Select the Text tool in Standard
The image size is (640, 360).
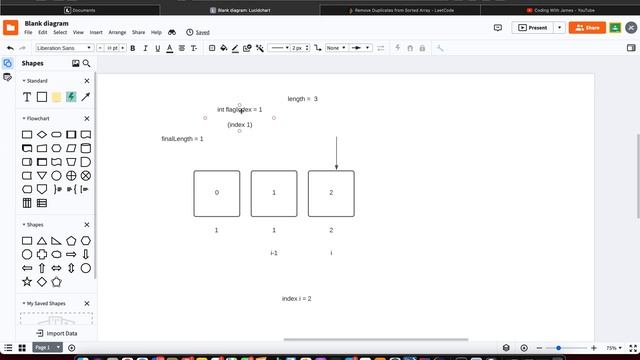[x=27, y=97]
